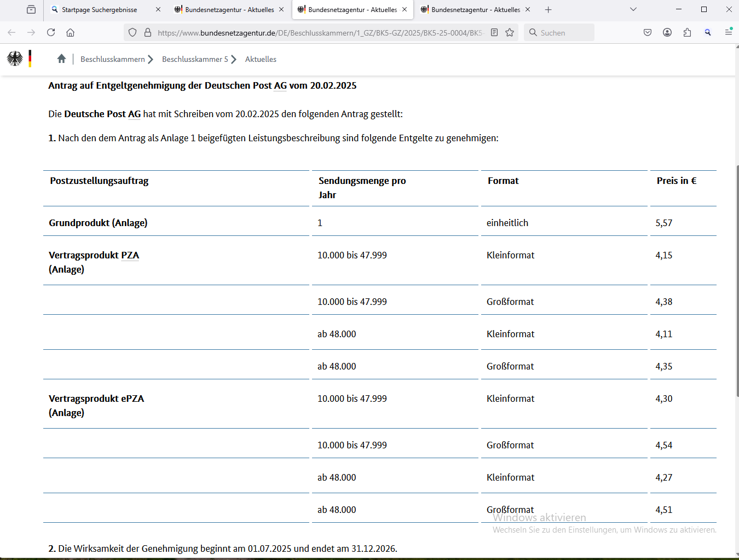739x560 pixels.
Task: Open a new tab
Action: [x=549, y=9]
